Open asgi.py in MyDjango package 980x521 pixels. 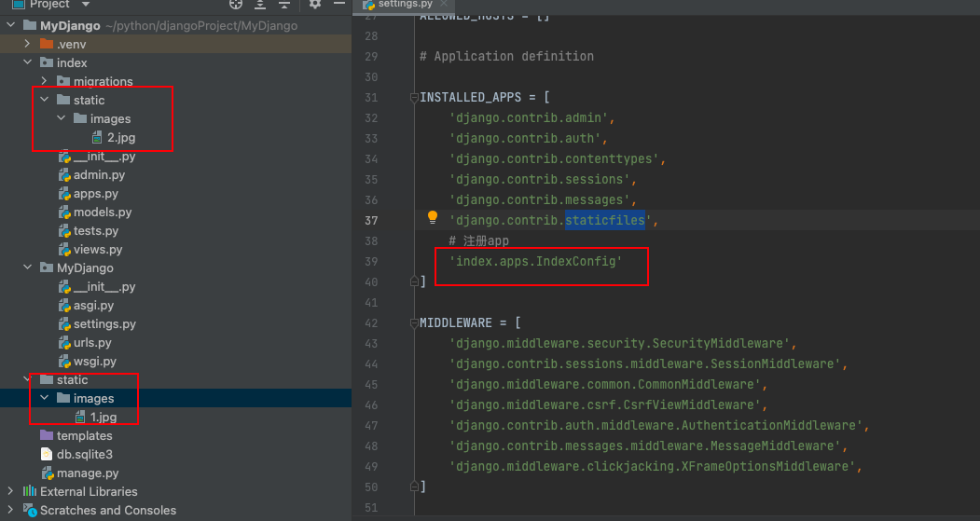(94, 305)
